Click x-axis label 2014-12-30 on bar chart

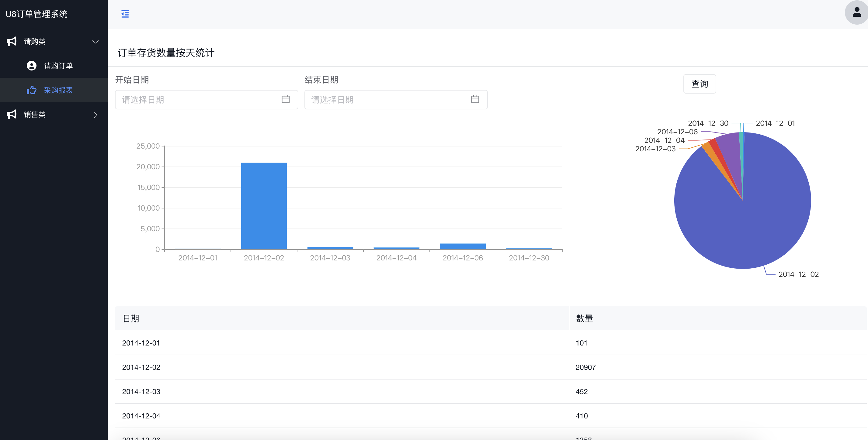point(529,258)
